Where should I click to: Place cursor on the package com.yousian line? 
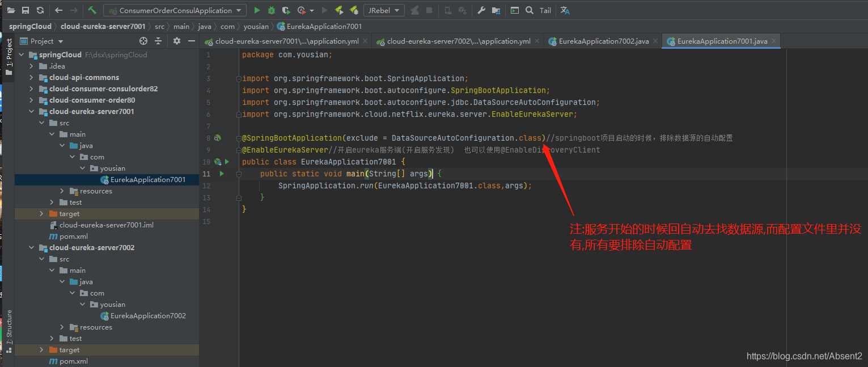287,55
